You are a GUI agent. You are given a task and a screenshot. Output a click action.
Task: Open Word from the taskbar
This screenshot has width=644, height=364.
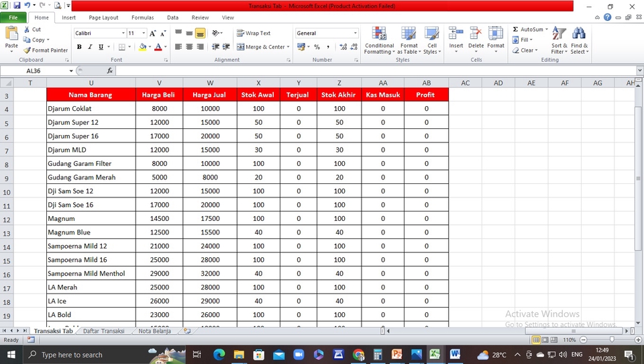coord(455,355)
